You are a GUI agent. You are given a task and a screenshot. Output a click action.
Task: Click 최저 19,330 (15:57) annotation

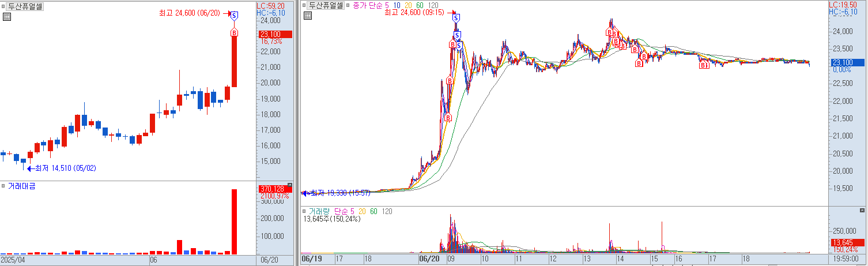pos(340,193)
